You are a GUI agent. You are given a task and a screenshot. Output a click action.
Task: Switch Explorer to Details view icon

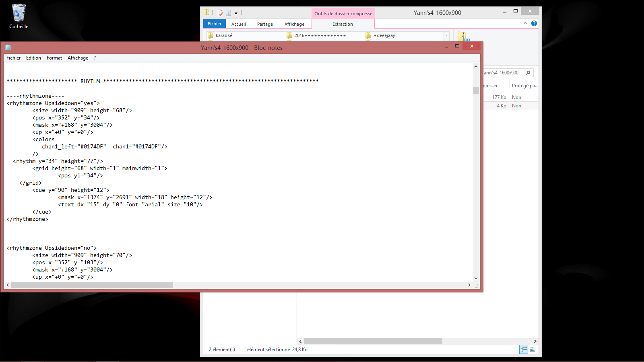coord(524,350)
